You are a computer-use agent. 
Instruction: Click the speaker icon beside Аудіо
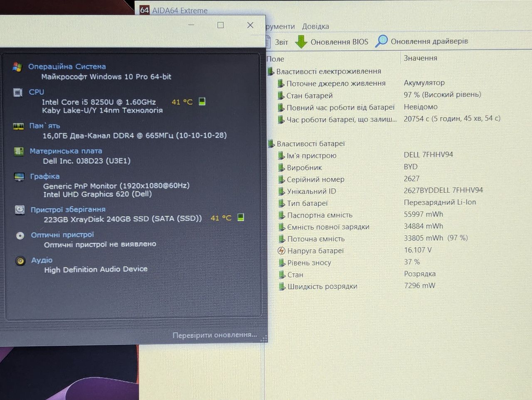click(x=20, y=261)
